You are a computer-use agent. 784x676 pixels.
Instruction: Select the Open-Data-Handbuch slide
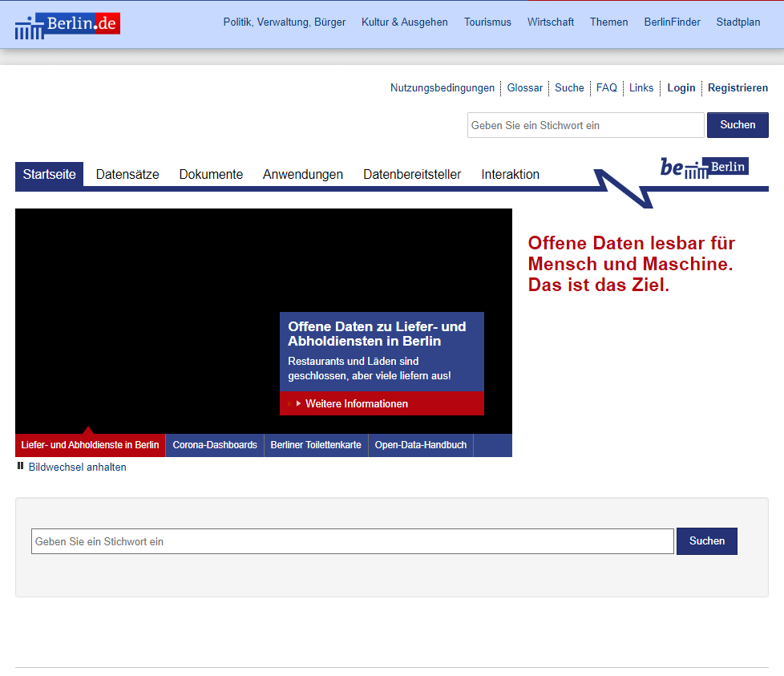(x=421, y=445)
